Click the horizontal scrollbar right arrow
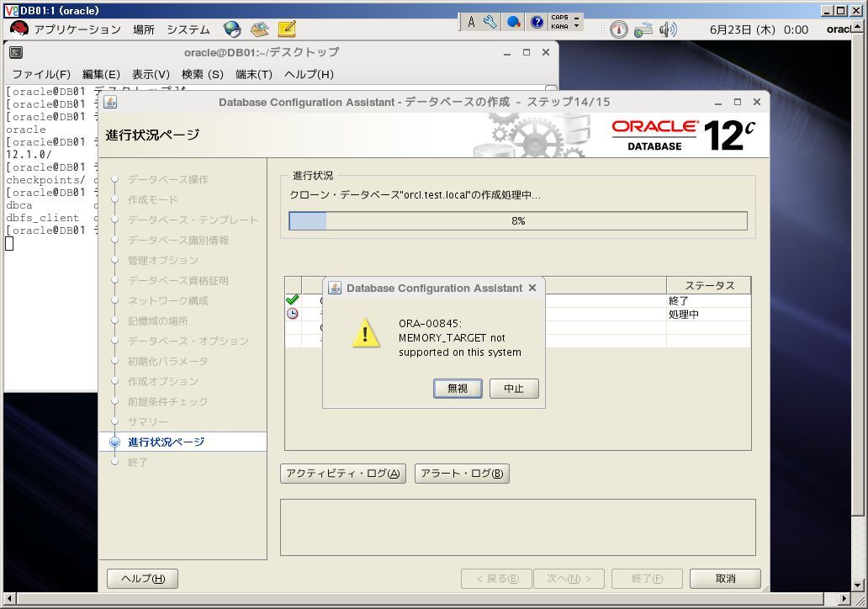 point(844,598)
